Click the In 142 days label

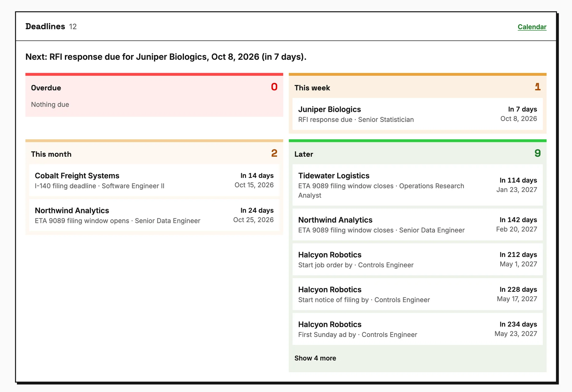[x=518, y=220]
